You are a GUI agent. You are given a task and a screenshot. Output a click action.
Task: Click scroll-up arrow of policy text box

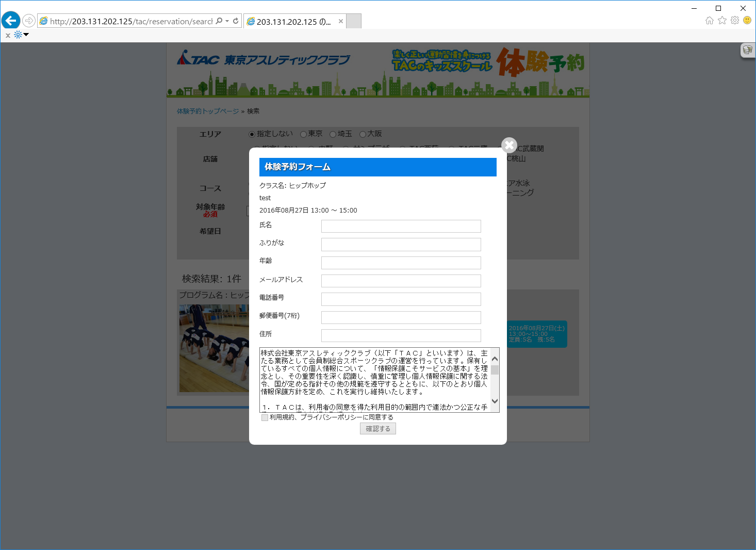495,359
